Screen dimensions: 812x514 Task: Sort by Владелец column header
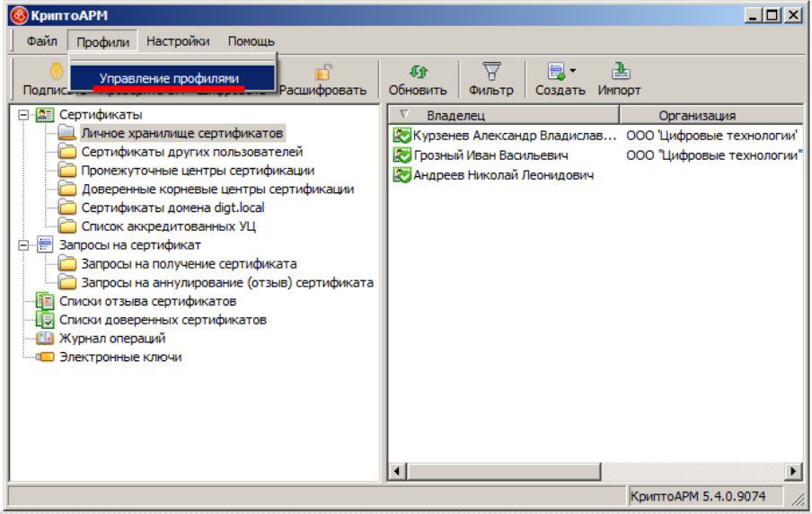pyautogui.click(x=503, y=115)
